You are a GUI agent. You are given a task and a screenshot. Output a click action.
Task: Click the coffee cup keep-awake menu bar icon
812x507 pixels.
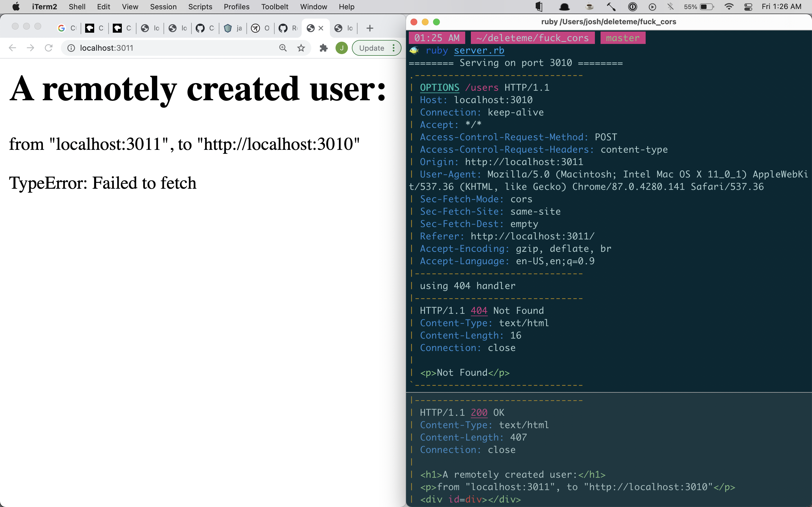(589, 7)
